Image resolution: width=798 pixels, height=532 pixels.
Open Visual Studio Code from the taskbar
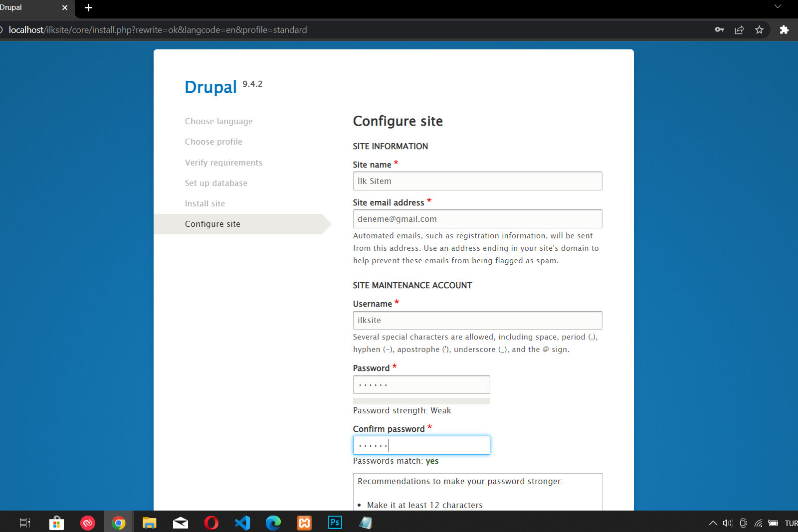point(242,523)
